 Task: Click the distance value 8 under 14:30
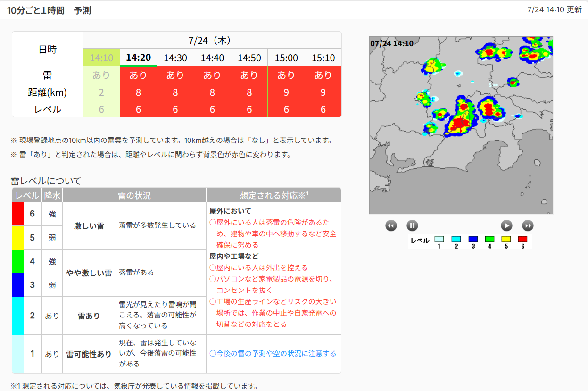[x=175, y=92]
